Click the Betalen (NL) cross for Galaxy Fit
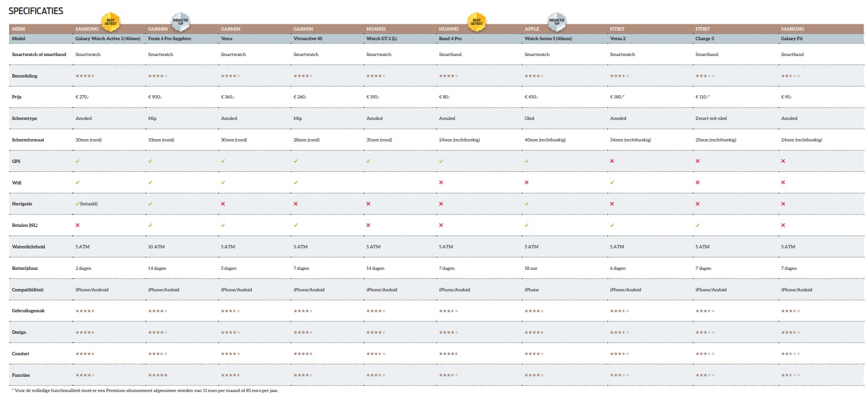 (x=783, y=225)
